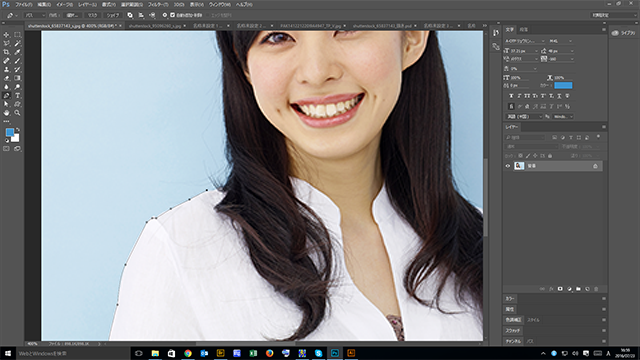Open pen options gear menu

(x=164, y=15)
